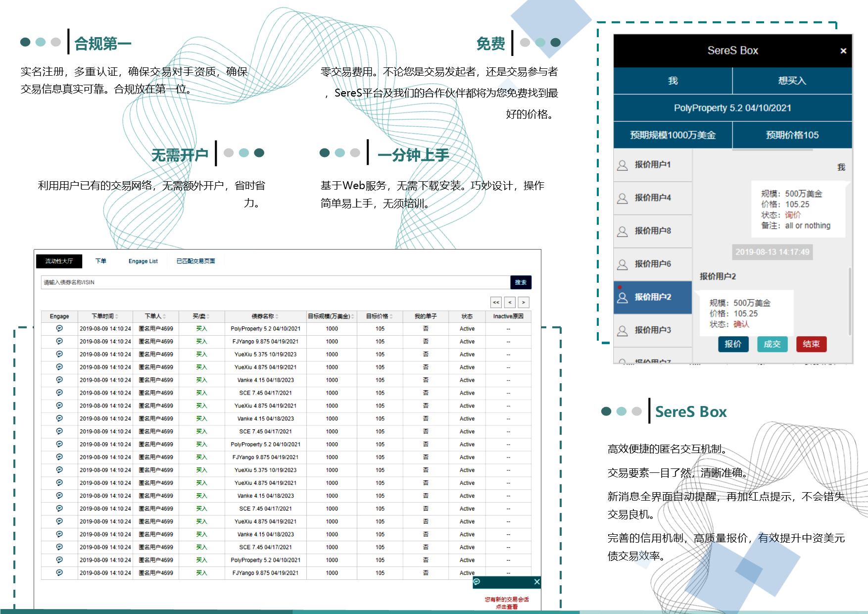This screenshot has width=868, height=614.
Task: Click the 2019-08-13 14:17:49 chat timestamp
Action: [772, 252]
